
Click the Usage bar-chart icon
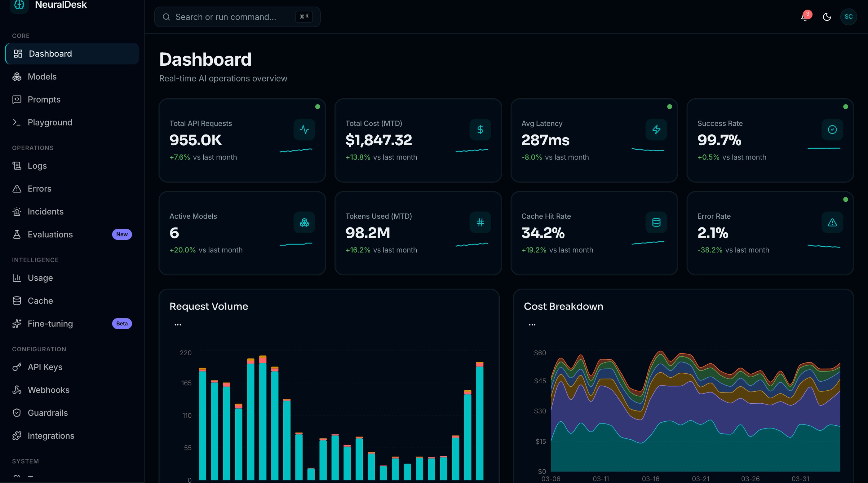[17, 278]
